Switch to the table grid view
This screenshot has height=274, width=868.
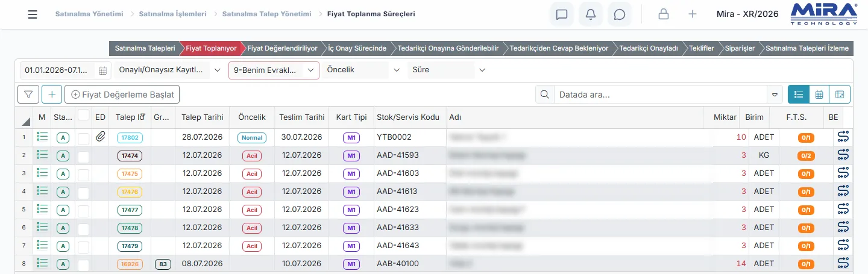[x=819, y=95]
